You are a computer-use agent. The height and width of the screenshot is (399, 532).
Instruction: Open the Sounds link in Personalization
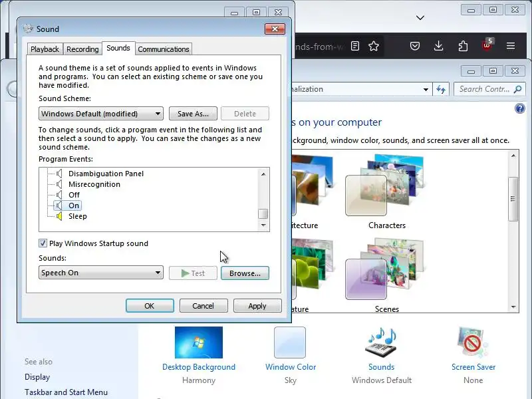[x=381, y=367]
